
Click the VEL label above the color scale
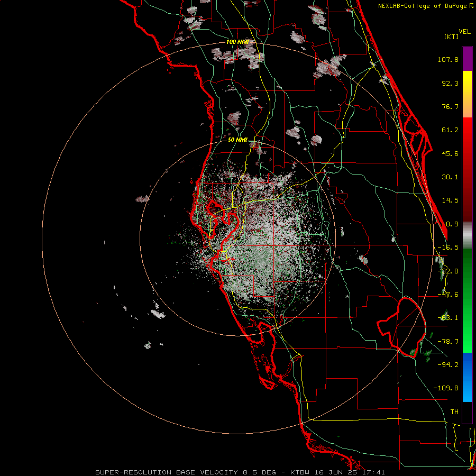[x=464, y=32]
